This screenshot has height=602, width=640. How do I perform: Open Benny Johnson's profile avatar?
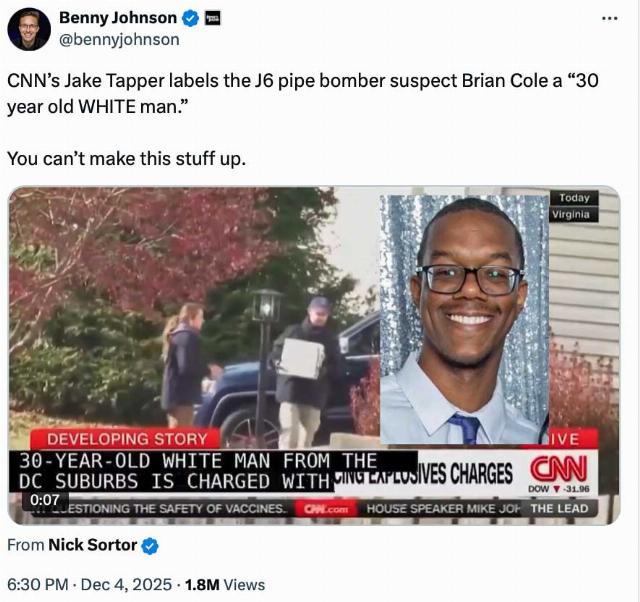(29, 29)
